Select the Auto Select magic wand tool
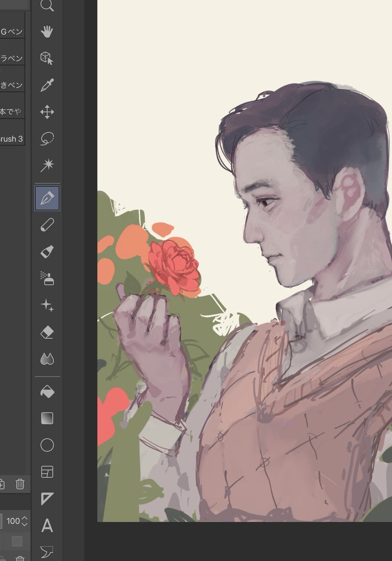 [47, 165]
